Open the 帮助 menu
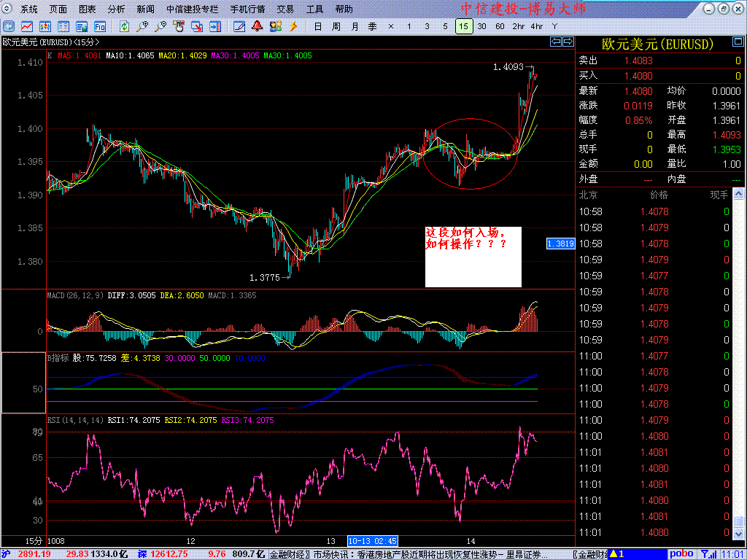 pyautogui.click(x=344, y=9)
